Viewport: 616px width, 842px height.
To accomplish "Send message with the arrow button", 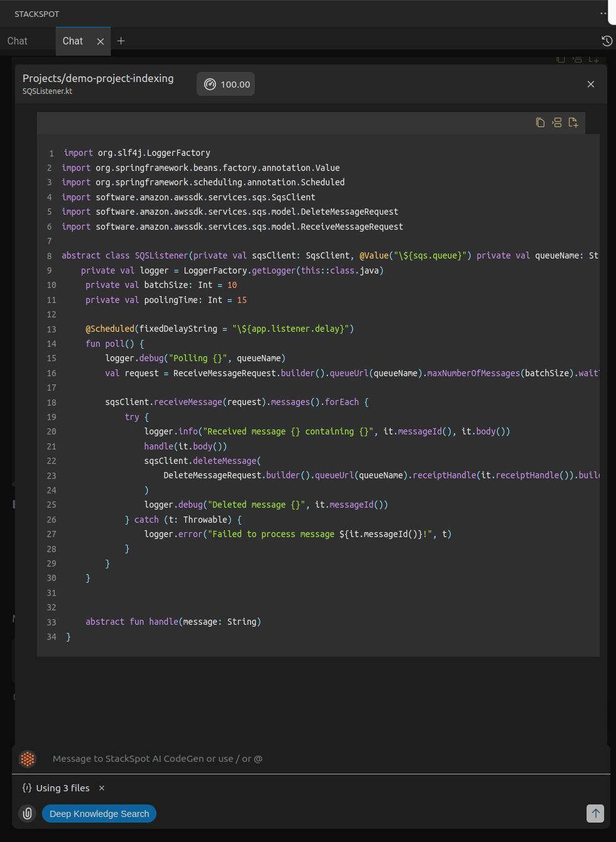I will [x=595, y=813].
